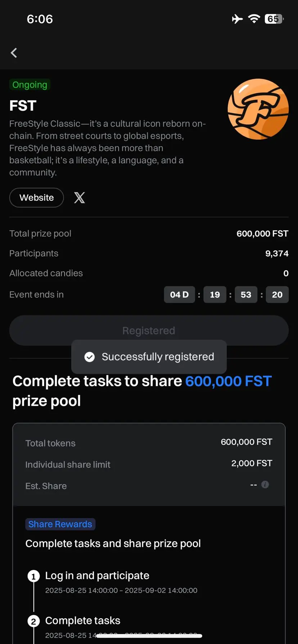Tap the Est. Share info icon
The image size is (298, 644).
coord(265,484)
